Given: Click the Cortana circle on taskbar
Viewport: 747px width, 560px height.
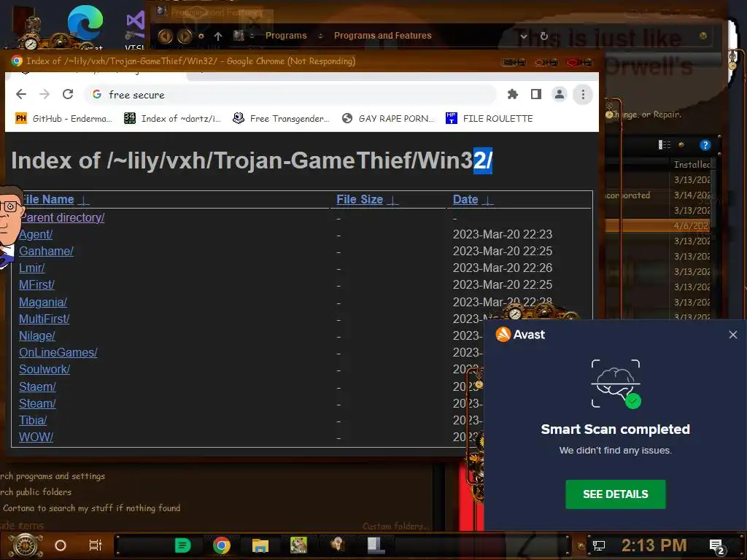Looking at the screenshot, I should [61, 545].
